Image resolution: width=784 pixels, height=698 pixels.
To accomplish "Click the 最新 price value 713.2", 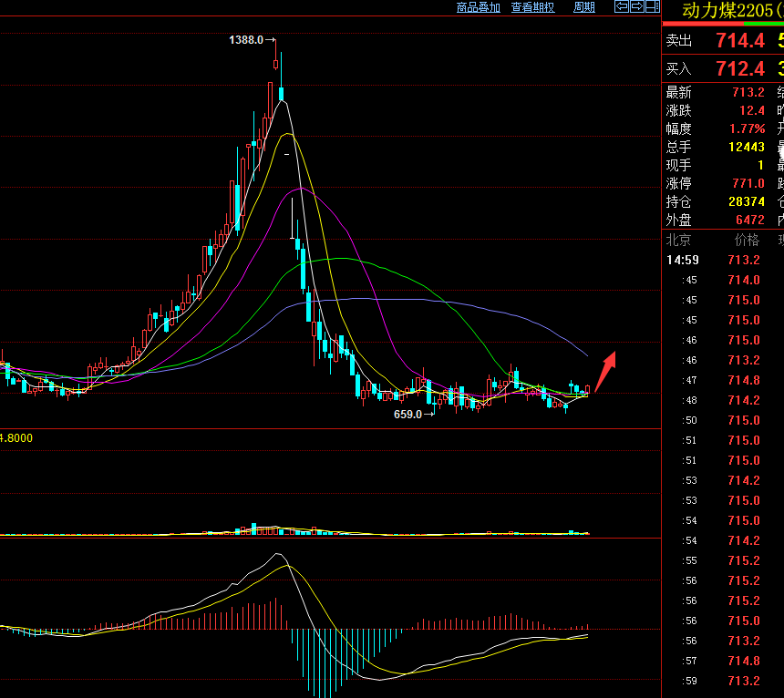I will pyautogui.click(x=748, y=92).
